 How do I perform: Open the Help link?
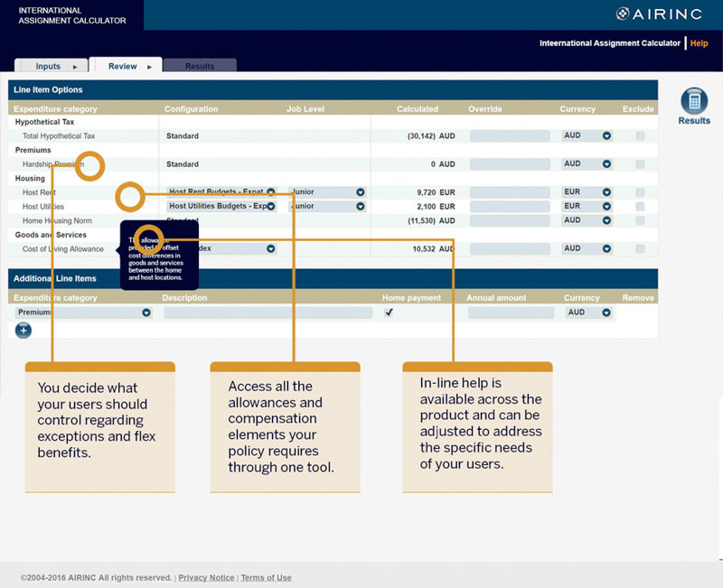click(699, 43)
